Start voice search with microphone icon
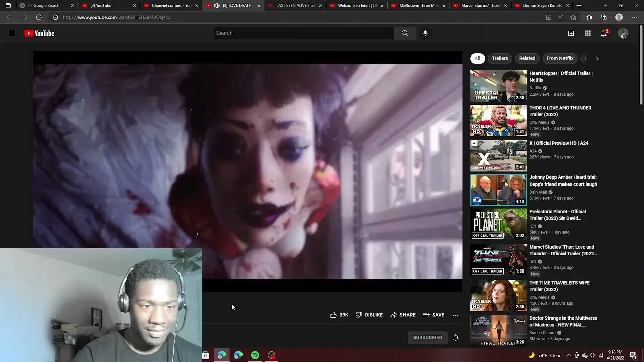This screenshot has width=644, height=362. tap(425, 33)
